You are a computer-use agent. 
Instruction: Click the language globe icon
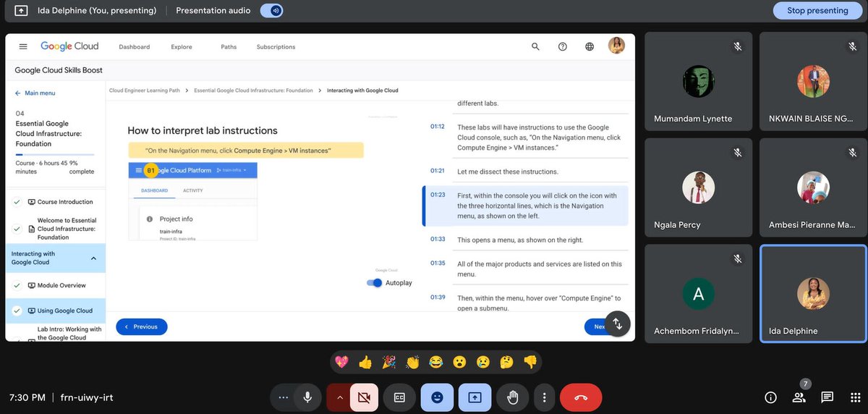[x=590, y=46]
